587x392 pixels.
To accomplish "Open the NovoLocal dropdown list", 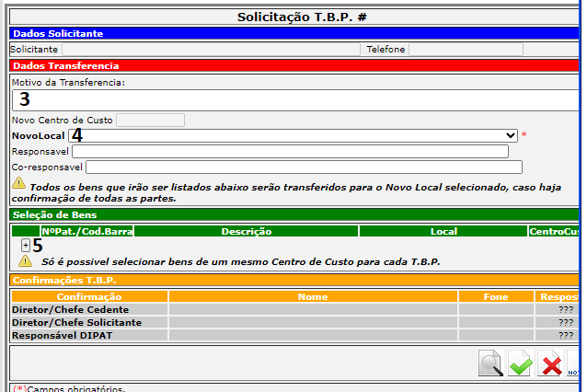I will pos(293,135).
